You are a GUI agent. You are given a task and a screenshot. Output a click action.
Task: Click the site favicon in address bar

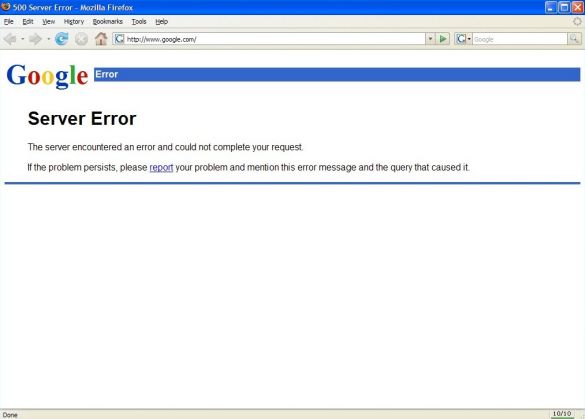point(119,39)
